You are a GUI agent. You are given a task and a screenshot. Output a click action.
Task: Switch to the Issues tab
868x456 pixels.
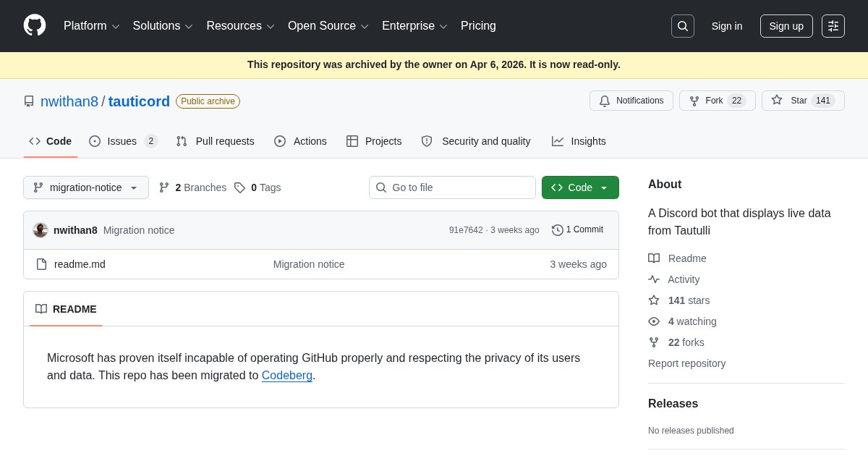[123, 141]
